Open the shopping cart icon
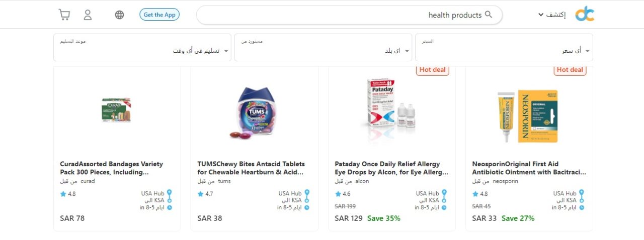The height and width of the screenshot is (240, 644). pos(64,15)
